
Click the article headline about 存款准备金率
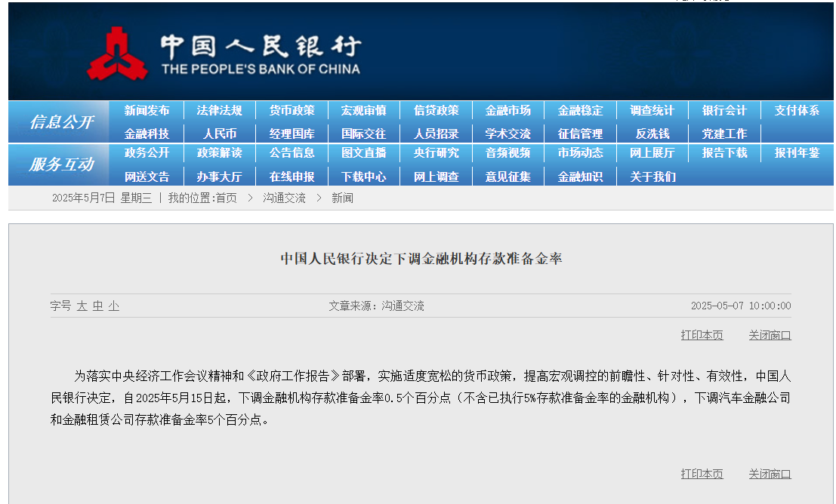[x=421, y=259]
